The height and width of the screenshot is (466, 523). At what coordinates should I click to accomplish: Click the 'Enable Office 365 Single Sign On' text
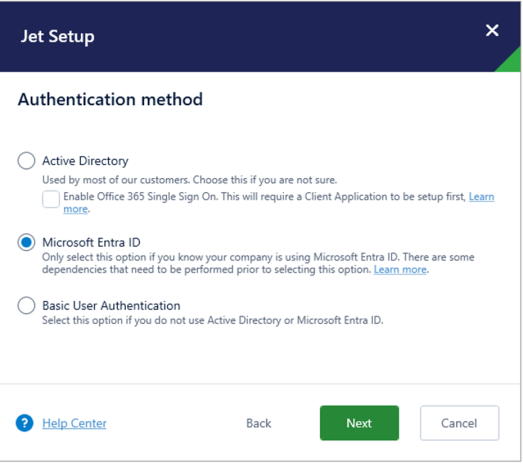(140, 196)
